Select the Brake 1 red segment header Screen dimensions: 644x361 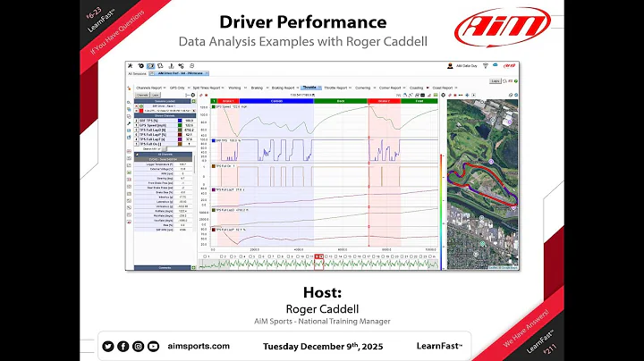point(228,101)
